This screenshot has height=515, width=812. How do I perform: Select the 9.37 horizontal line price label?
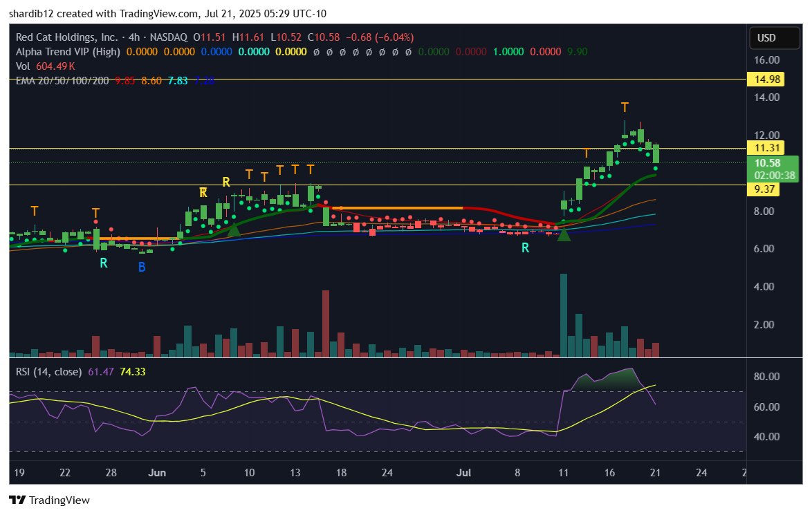tap(764, 189)
